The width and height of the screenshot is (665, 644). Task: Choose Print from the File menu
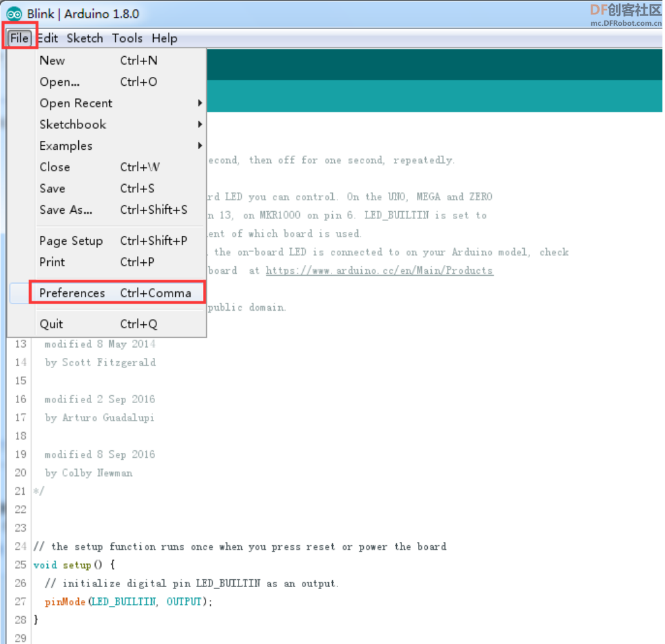click(x=107, y=262)
